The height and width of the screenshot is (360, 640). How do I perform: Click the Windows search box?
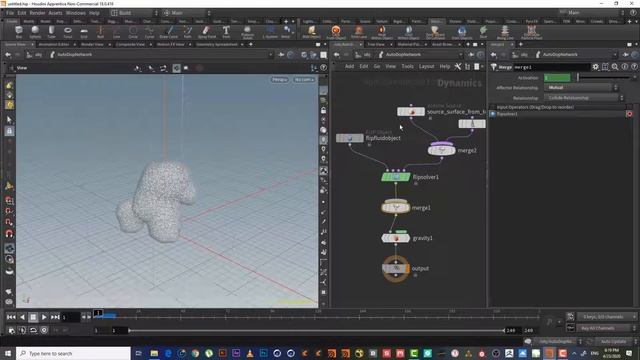73,353
